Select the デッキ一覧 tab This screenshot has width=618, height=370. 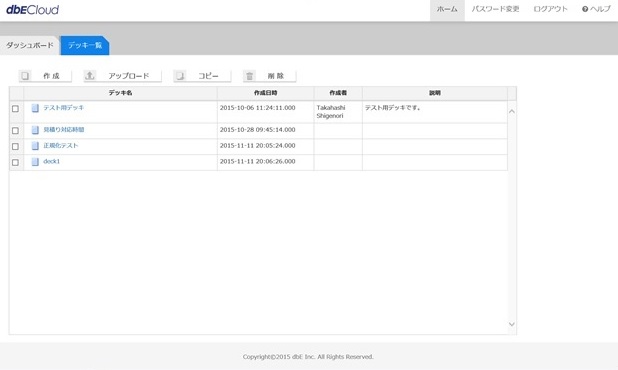click(x=85, y=45)
